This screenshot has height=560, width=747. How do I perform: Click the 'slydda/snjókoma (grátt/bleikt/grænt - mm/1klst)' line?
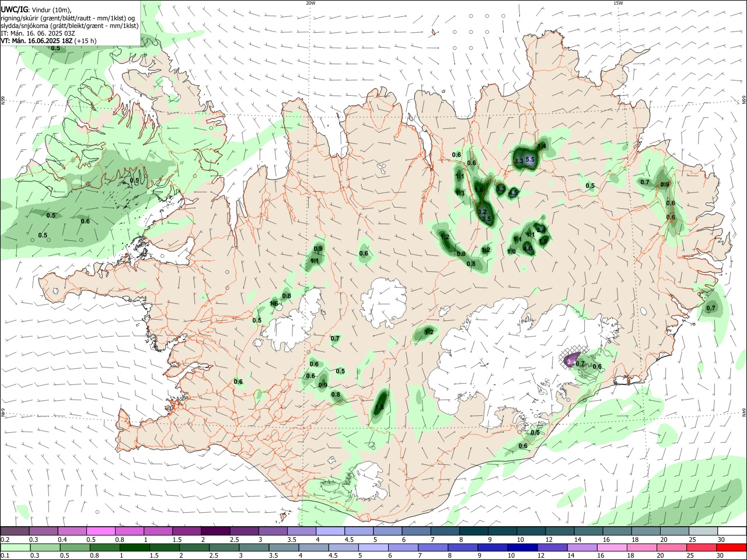pos(69,26)
